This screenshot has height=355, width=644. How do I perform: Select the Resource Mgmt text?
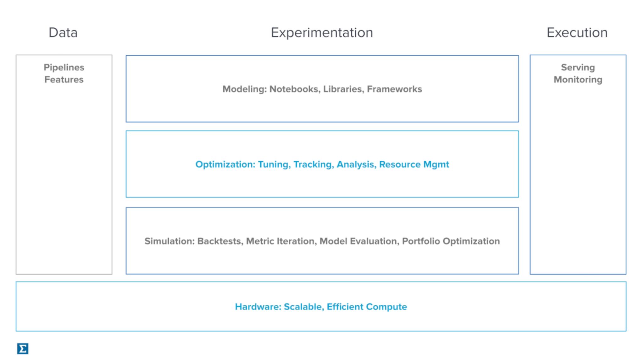coord(414,164)
